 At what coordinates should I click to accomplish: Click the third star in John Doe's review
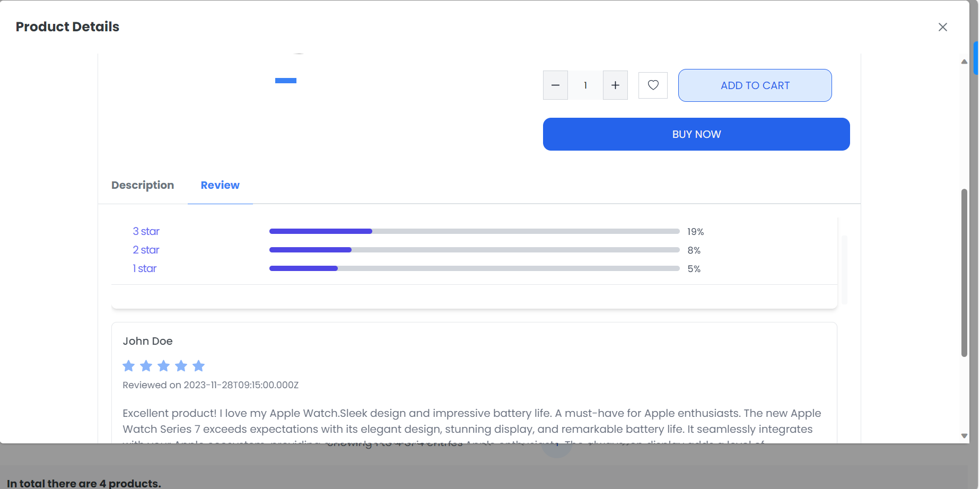point(163,366)
